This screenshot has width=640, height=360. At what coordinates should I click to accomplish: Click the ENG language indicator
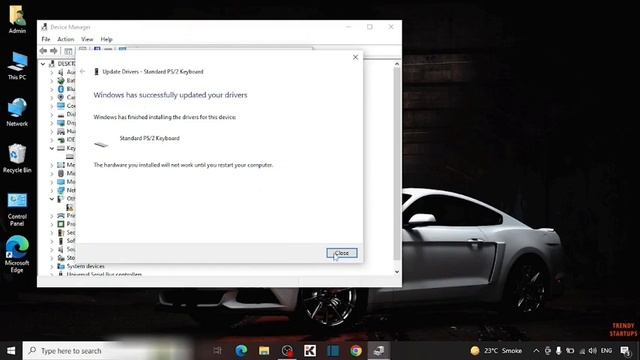click(x=607, y=351)
